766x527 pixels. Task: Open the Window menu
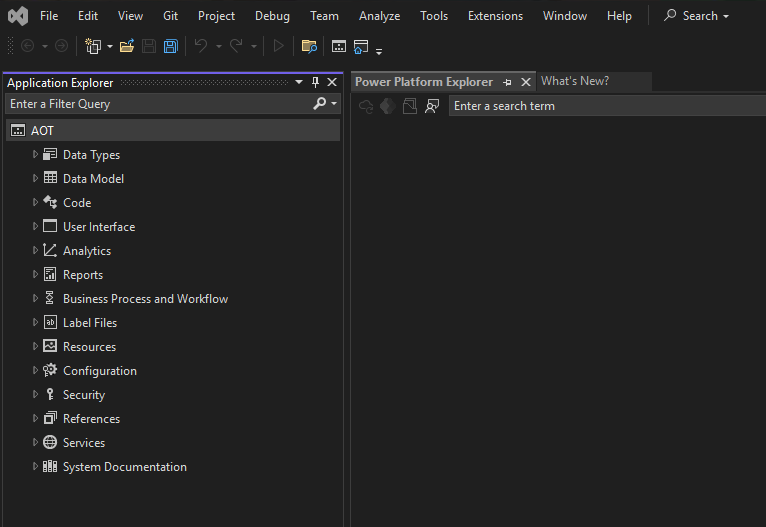[x=565, y=16]
